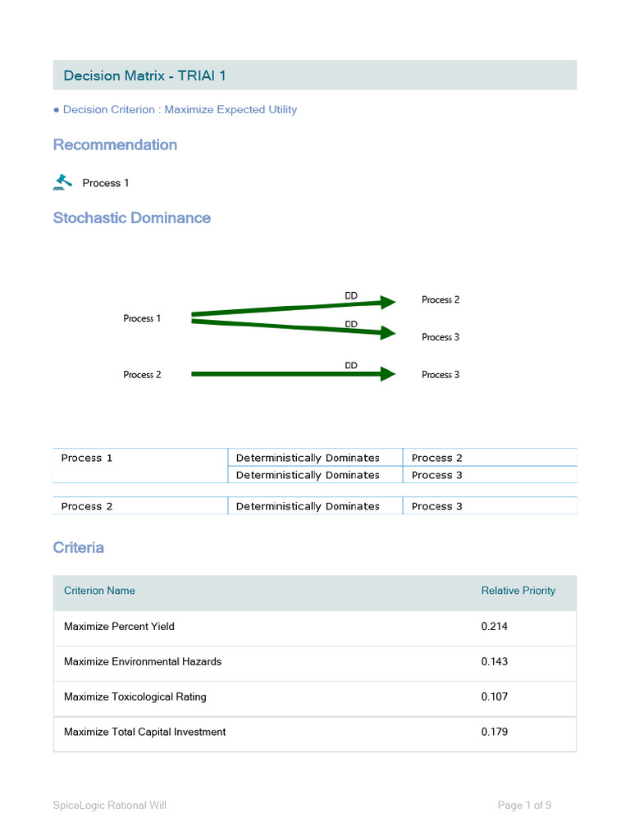
Task: Click the top green arrow pointing to Process 2
Action: (x=287, y=308)
